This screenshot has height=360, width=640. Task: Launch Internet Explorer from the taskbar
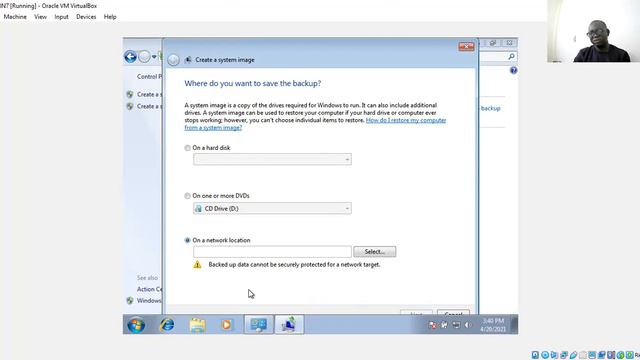coord(167,325)
